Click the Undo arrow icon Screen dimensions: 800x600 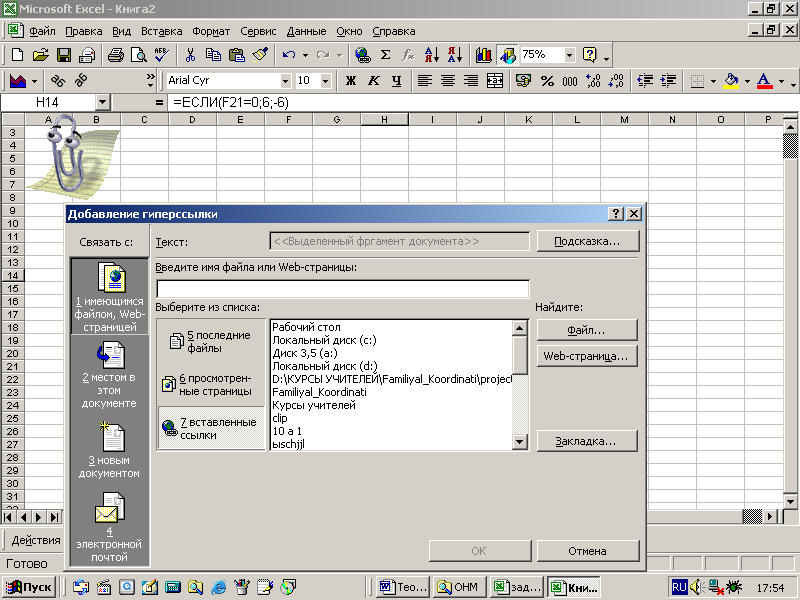289,55
